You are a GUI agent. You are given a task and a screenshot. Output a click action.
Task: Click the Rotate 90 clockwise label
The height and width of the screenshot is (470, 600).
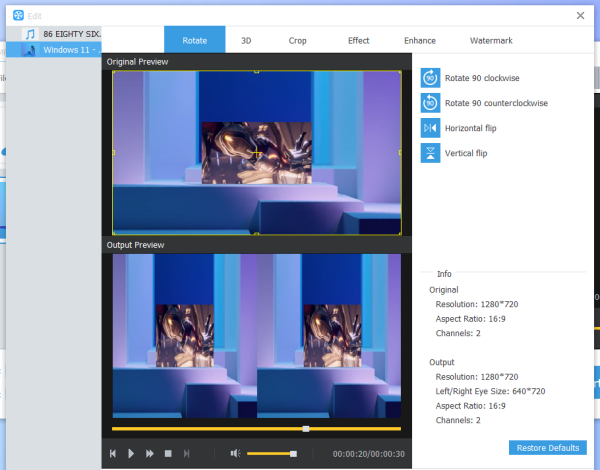pos(482,78)
